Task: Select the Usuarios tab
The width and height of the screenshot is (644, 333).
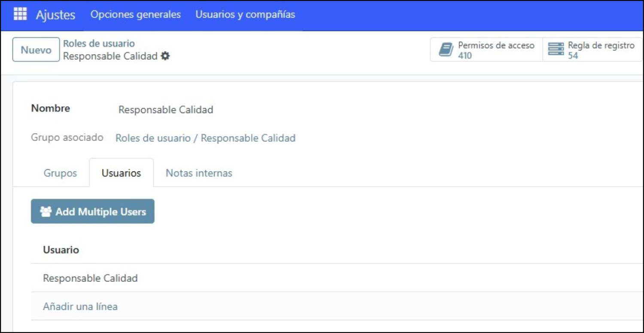Action: (121, 173)
